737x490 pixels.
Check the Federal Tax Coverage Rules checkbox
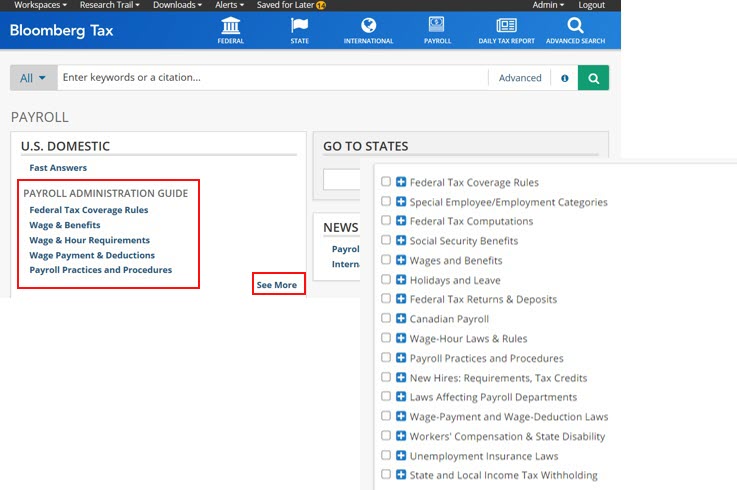click(386, 182)
